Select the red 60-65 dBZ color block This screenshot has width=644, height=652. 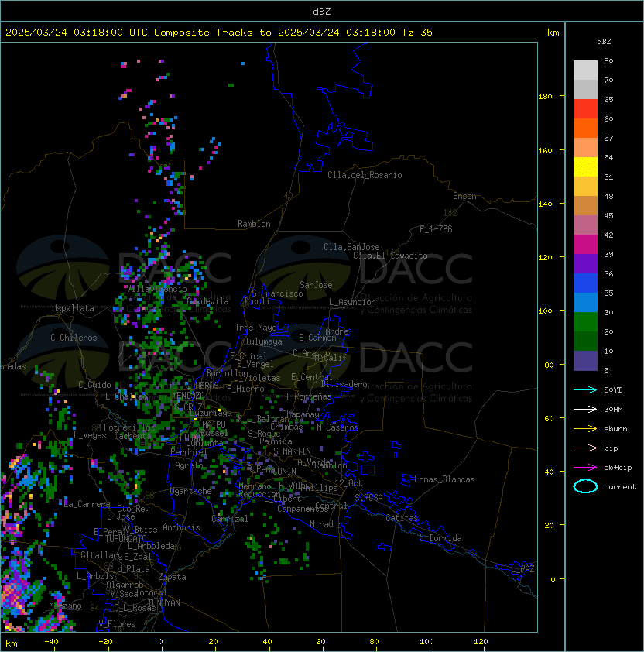coord(585,109)
